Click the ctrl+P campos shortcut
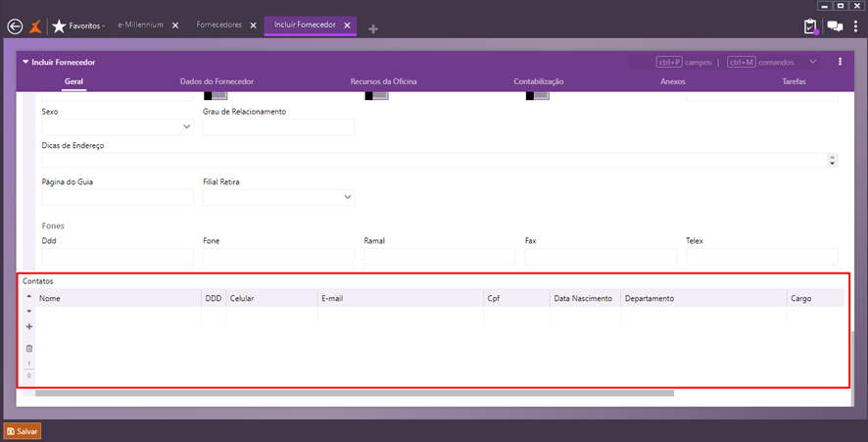Image resolution: width=868 pixels, height=442 pixels. [684, 62]
